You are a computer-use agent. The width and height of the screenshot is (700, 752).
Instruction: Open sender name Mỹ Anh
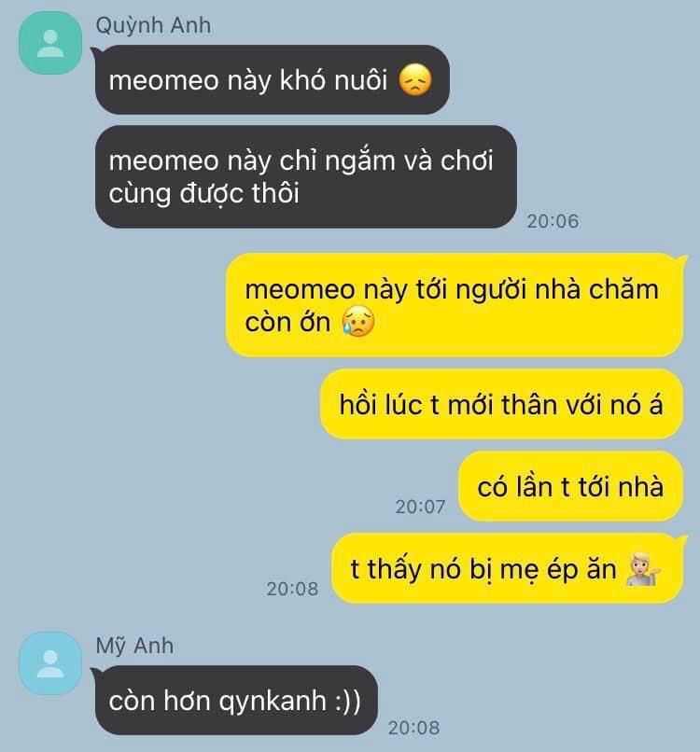134,646
